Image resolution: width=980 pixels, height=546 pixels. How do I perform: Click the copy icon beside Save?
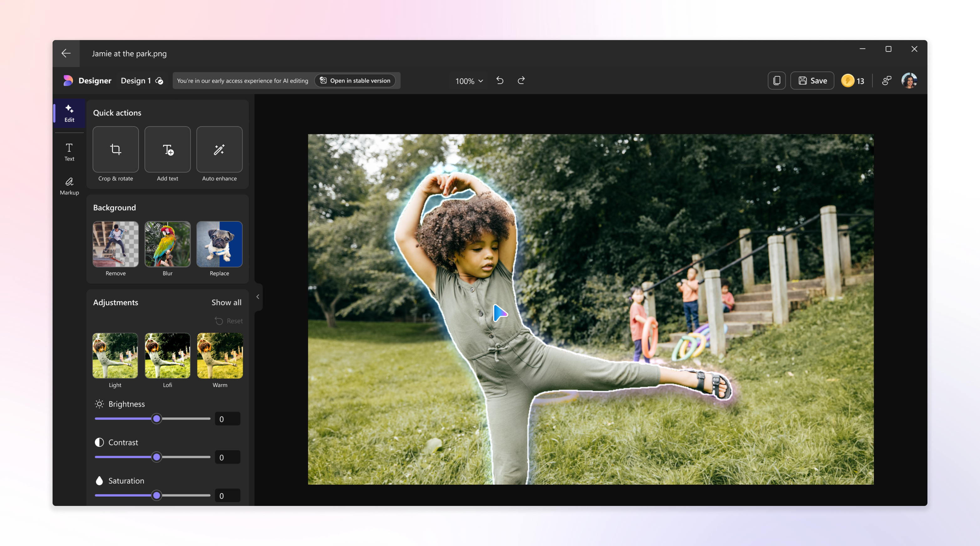[777, 80]
